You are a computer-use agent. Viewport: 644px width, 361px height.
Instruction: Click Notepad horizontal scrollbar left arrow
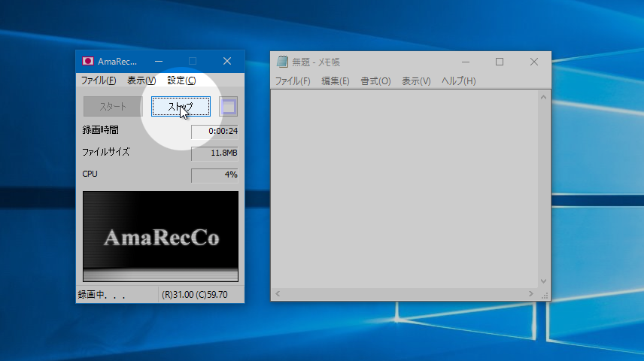coord(278,293)
